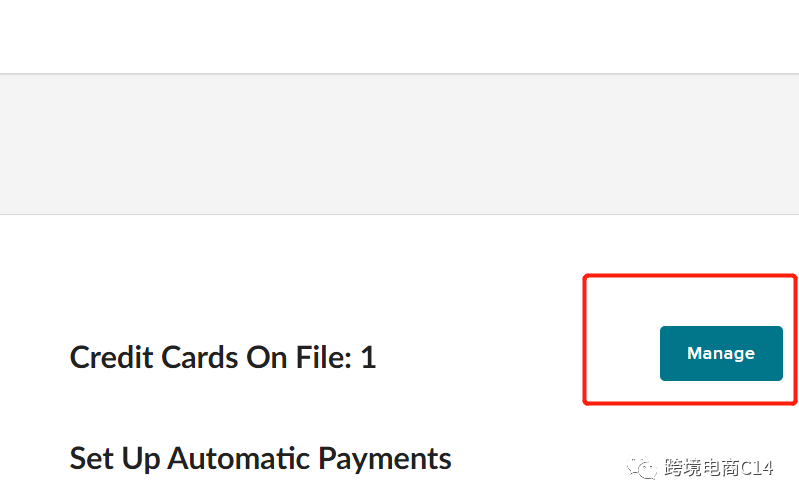This screenshot has width=799, height=502.
Task: Click the word Cards in the heading
Action: (200, 357)
